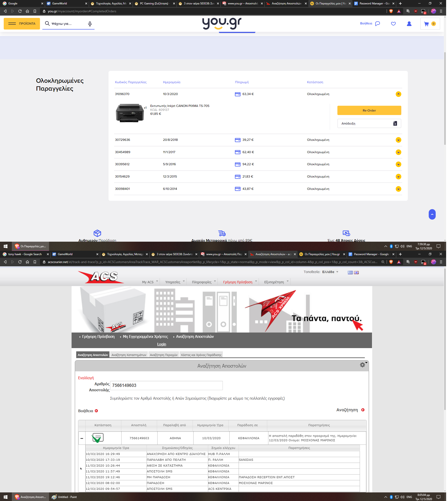Click the Re-Order button
Screen dimensions: 448x501
tap(369, 110)
